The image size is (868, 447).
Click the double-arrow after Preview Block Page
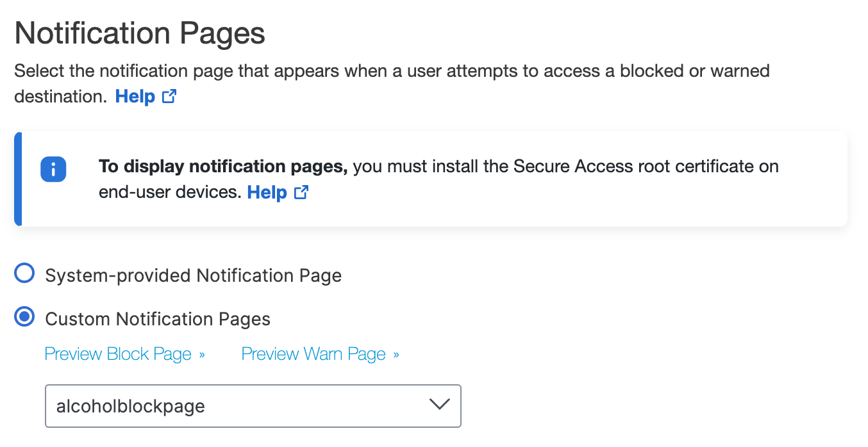click(202, 355)
